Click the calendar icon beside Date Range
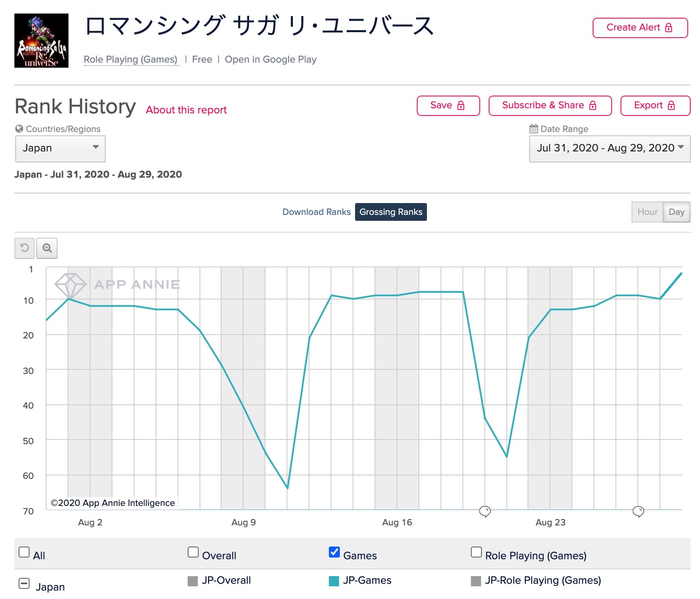Image resolution: width=700 pixels, height=599 pixels. (x=534, y=129)
